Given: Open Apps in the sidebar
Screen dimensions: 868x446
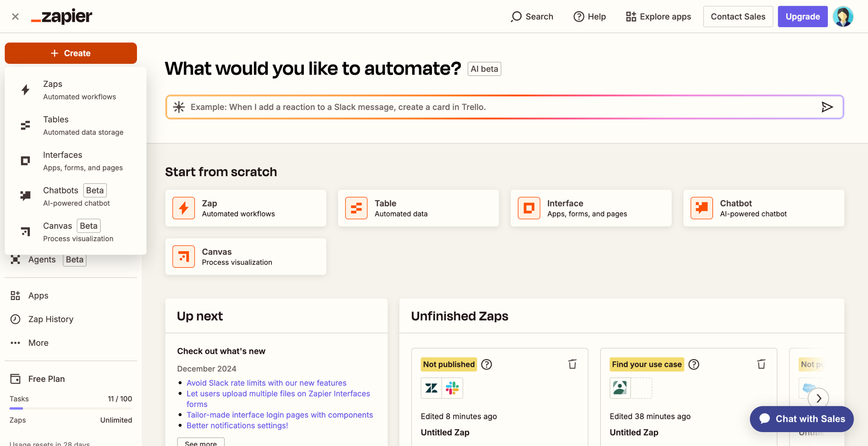Looking at the screenshot, I should 38,295.
